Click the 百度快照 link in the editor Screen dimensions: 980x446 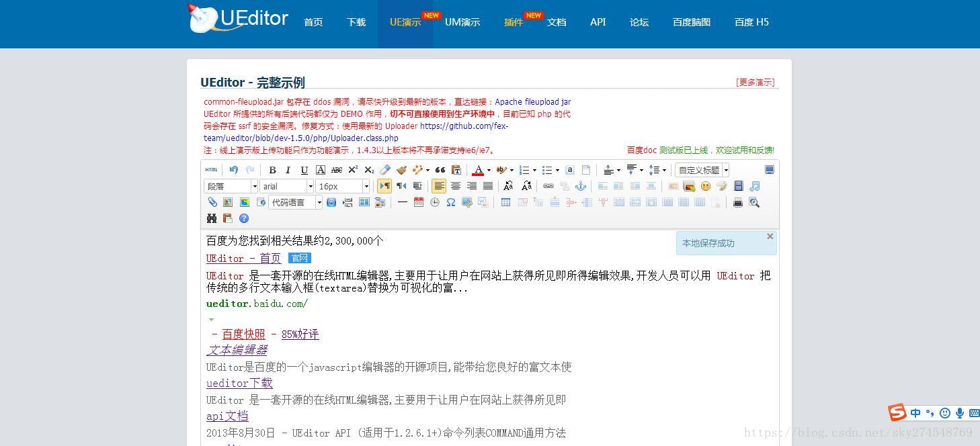point(243,334)
